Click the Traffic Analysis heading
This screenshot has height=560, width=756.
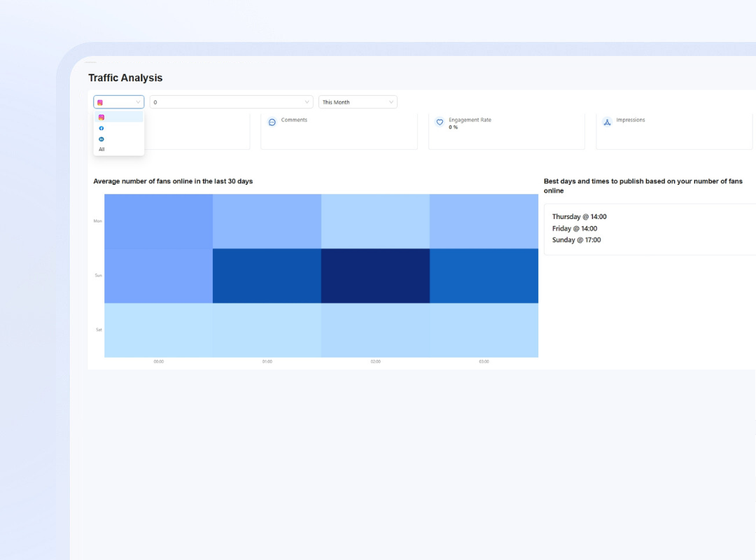pos(125,78)
